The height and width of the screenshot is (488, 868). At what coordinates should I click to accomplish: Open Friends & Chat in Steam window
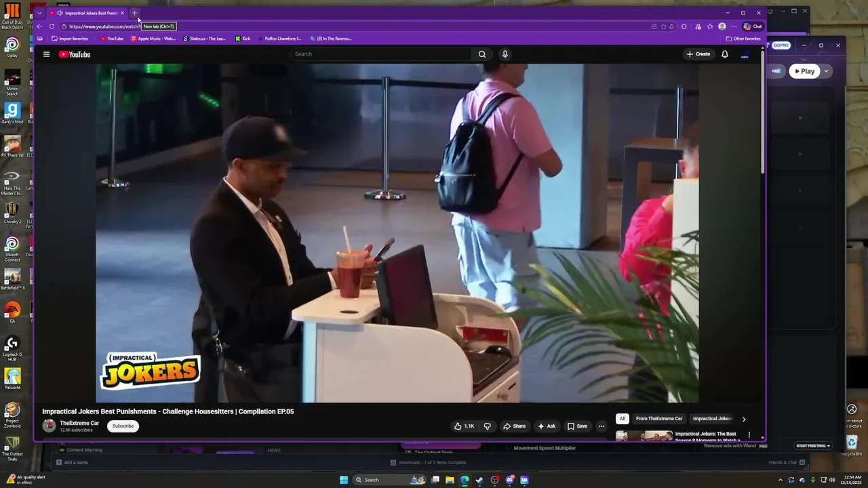(787, 462)
